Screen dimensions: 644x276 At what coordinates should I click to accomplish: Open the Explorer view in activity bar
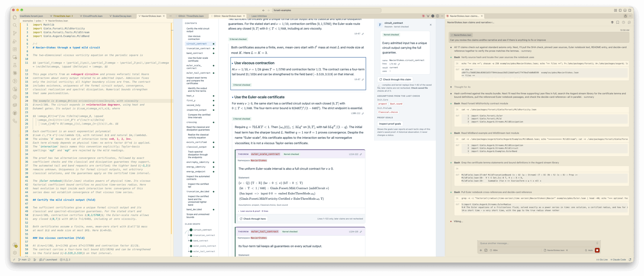pos(15,17)
